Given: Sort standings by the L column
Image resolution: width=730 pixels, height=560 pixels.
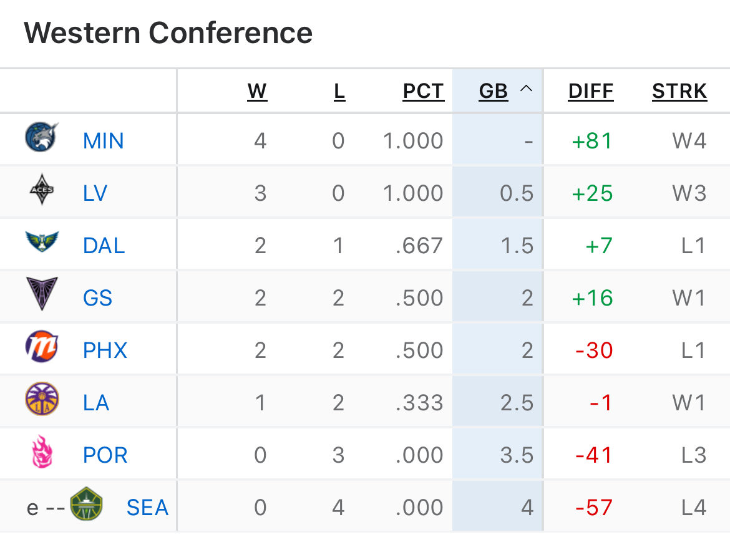Looking at the screenshot, I should pyautogui.click(x=339, y=91).
